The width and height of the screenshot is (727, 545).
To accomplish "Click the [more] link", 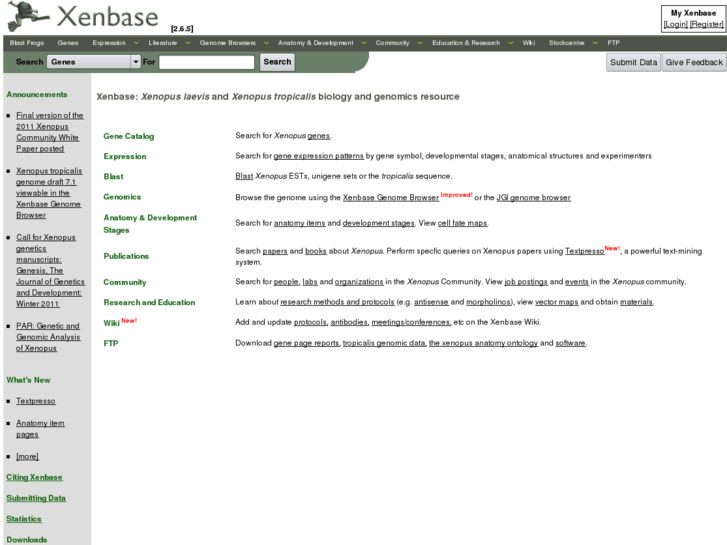I will pos(27,456).
